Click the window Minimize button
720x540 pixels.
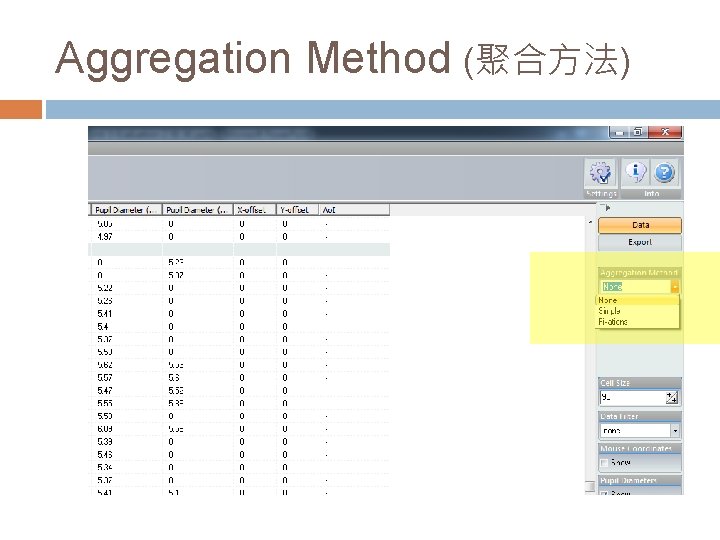coord(620,132)
